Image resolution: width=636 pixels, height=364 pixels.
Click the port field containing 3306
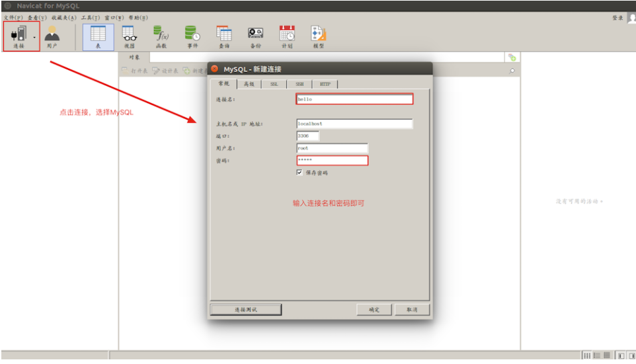308,136
